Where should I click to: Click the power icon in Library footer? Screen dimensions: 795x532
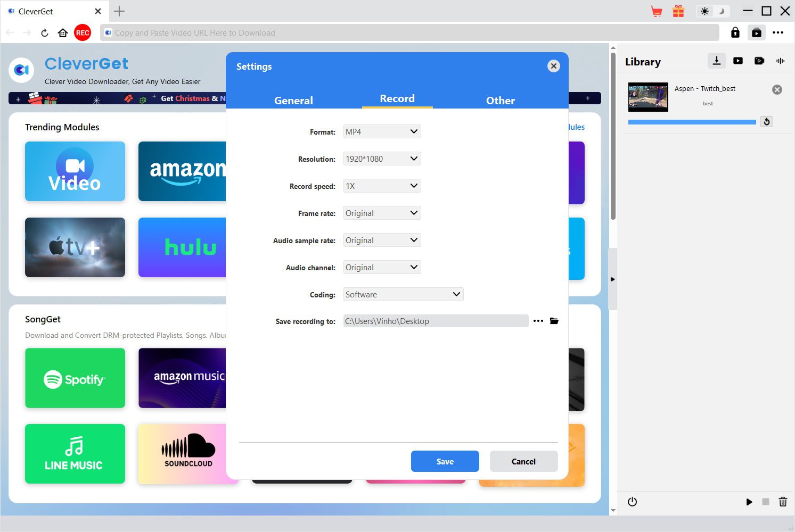point(632,502)
